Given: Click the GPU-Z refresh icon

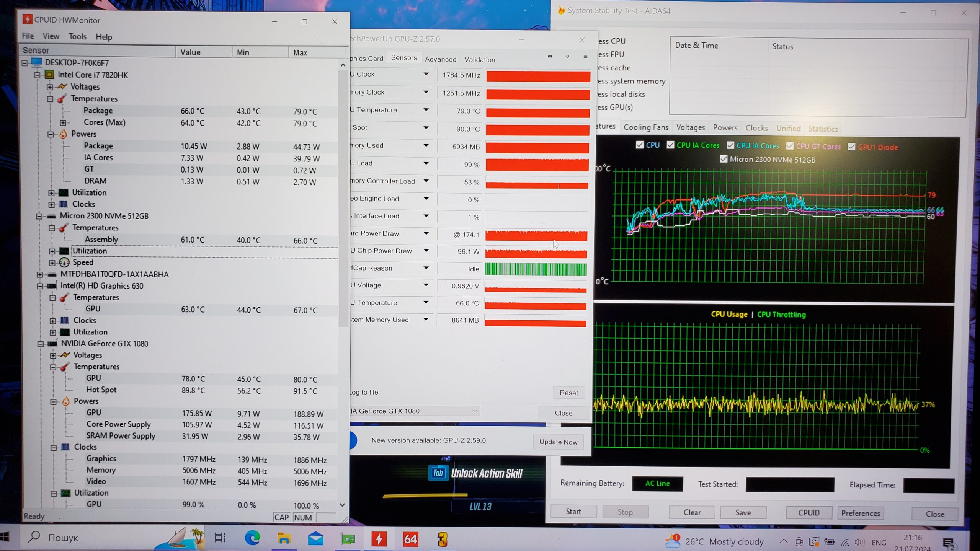Looking at the screenshot, I should point(568,56).
